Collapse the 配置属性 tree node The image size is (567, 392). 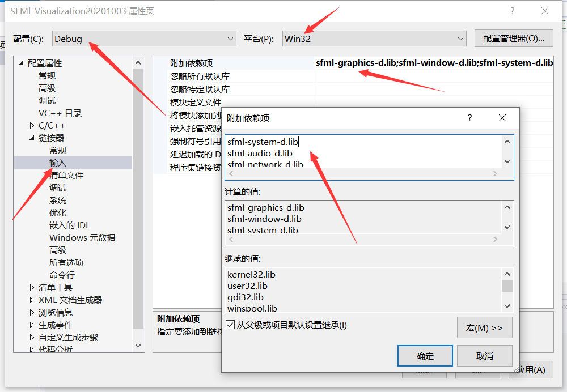[21, 63]
